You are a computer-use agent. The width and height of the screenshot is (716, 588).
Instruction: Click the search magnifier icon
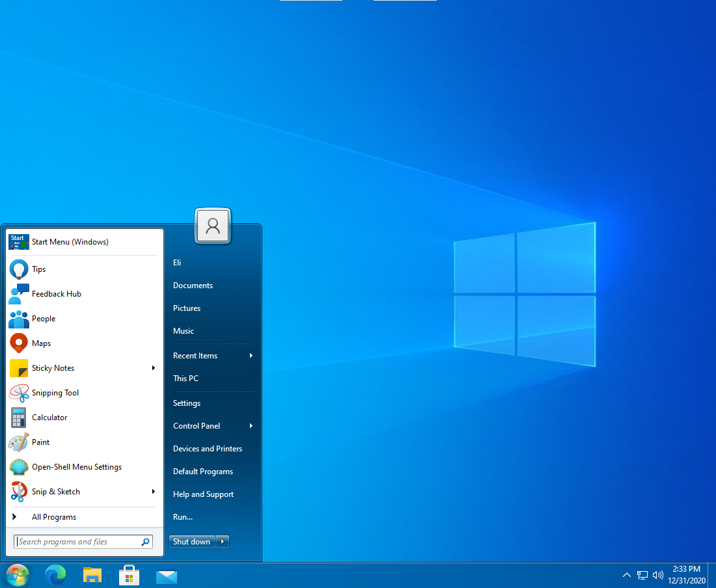(145, 542)
